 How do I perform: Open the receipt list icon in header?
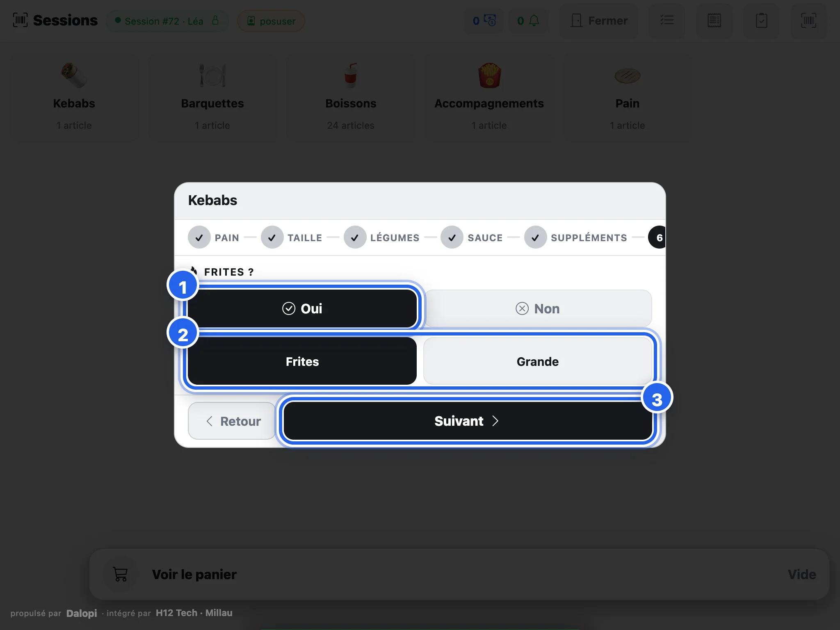tap(714, 21)
